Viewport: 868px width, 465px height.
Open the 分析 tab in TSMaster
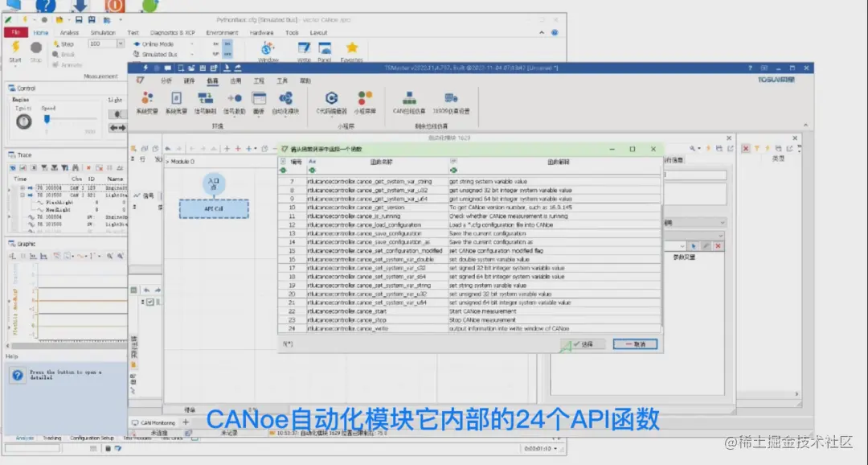166,81
